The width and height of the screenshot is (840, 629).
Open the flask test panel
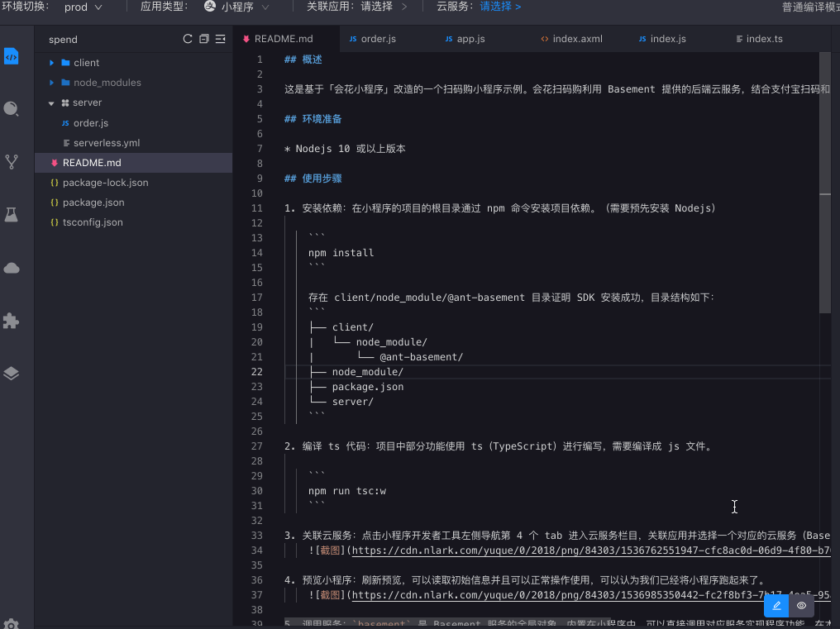click(x=12, y=214)
